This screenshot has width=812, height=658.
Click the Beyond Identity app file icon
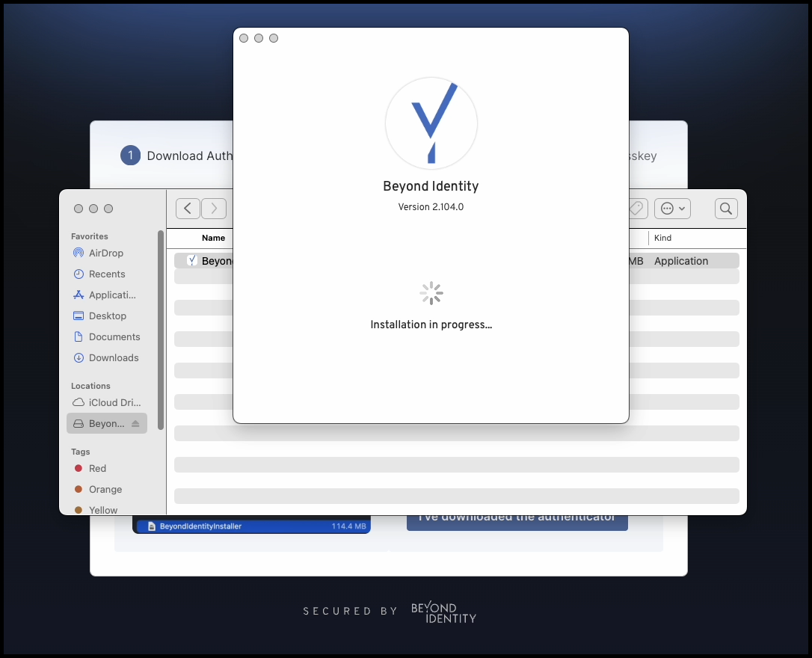pos(192,260)
